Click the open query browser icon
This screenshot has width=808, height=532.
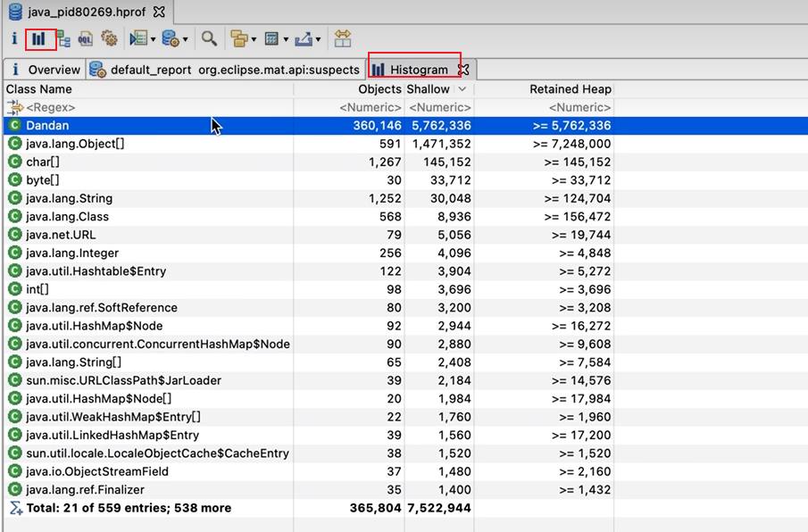pos(170,38)
